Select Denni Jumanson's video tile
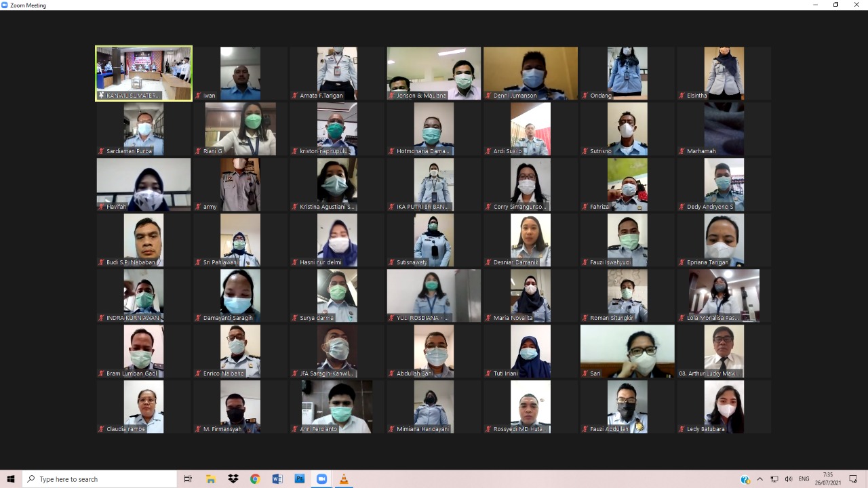 coord(530,73)
